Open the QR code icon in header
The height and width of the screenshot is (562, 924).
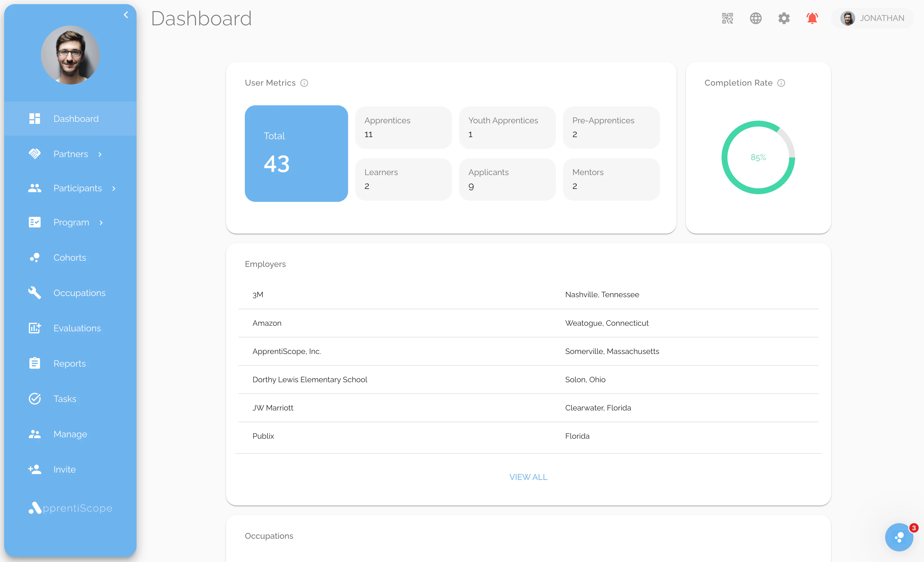pos(727,18)
